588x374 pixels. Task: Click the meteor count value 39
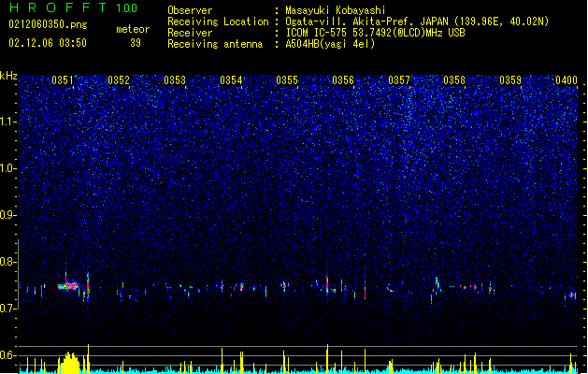coord(136,43)
